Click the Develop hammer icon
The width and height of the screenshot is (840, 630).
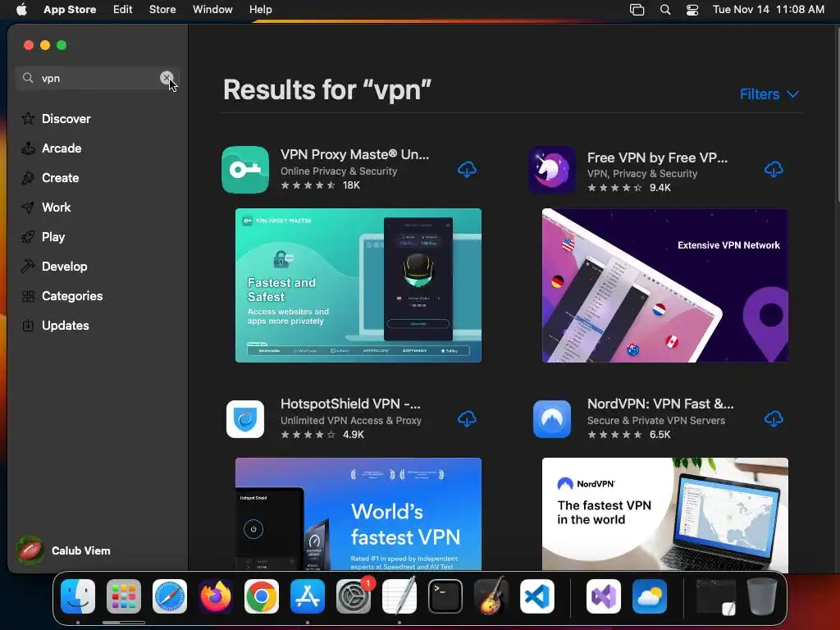(28, 266)
